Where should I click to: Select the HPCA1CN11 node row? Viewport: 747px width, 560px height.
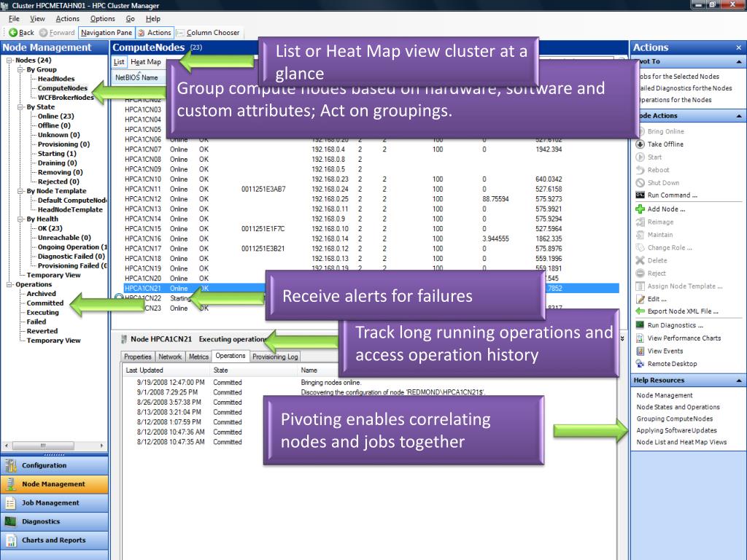click(371, 189)
